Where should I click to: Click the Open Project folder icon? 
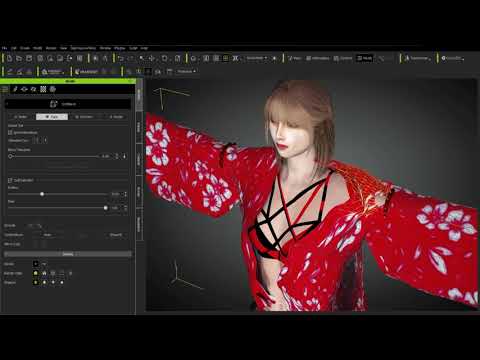[x=19, y=58]
